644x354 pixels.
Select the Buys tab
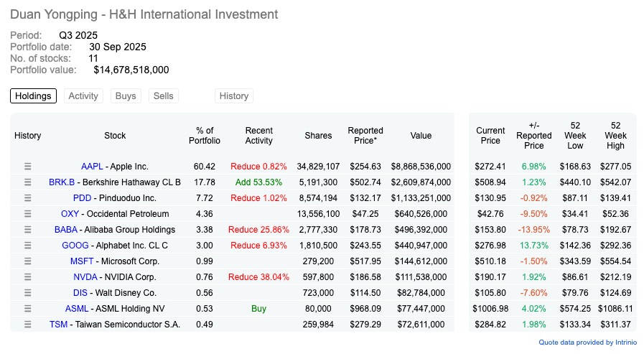coord(126,96)
